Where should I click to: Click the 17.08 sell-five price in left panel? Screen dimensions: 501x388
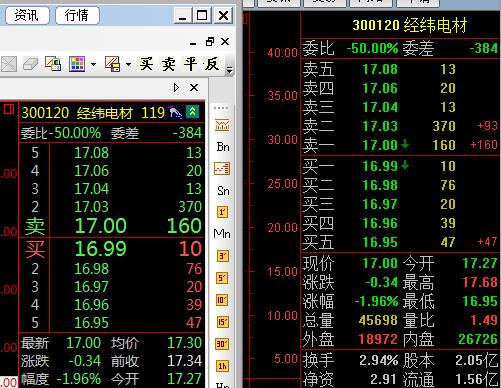point(92,153)
